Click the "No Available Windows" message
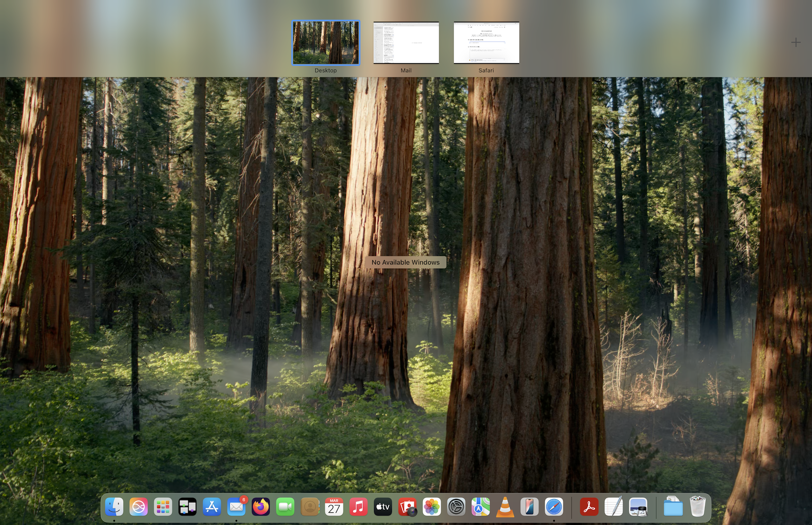Image resolution: width=812 pixels, height=525 pixels. (406, 262)
